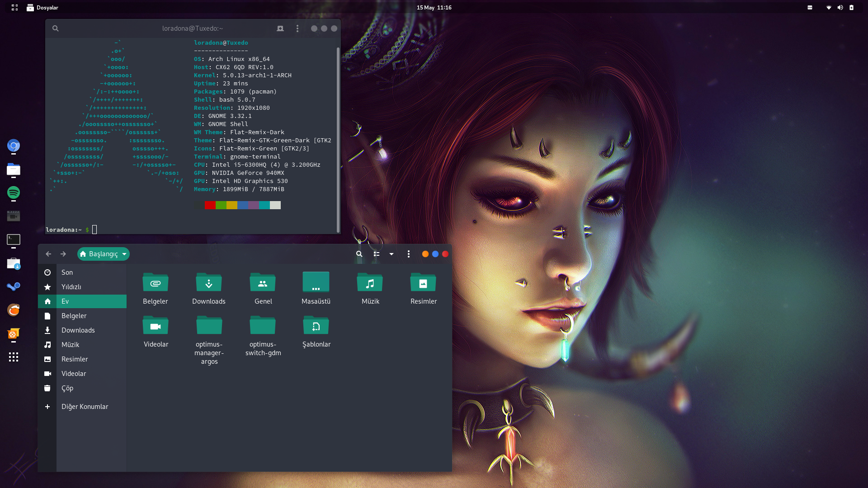This screenshot has height=488, width=868.
Task: Launch Steam from the dock
Action: tap(14, 286)
